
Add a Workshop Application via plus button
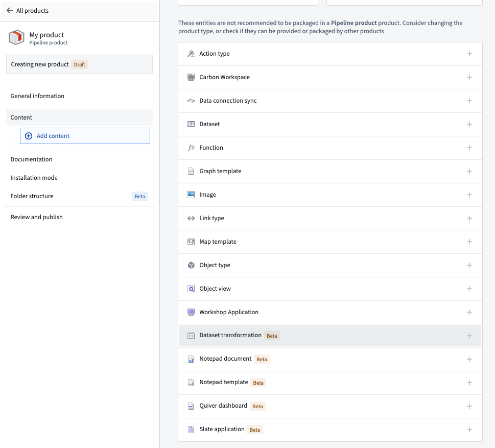click(x=469, y=312)
